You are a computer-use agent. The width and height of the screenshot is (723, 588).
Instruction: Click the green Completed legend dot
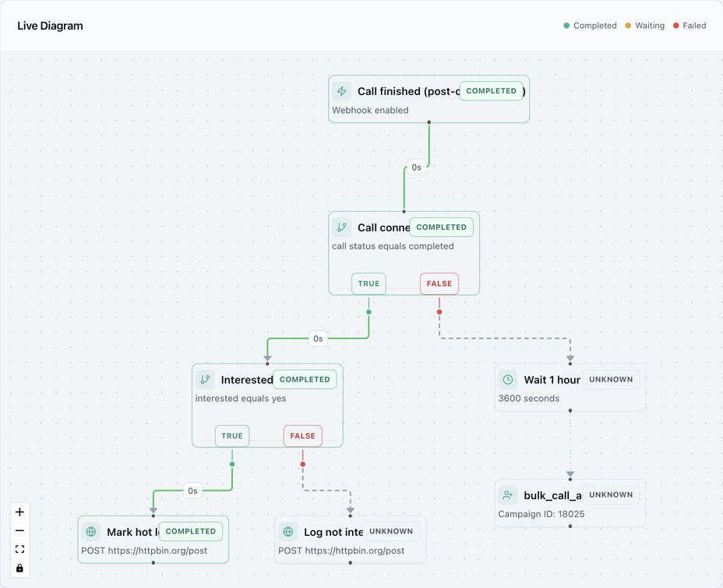(x=566, y=26)
